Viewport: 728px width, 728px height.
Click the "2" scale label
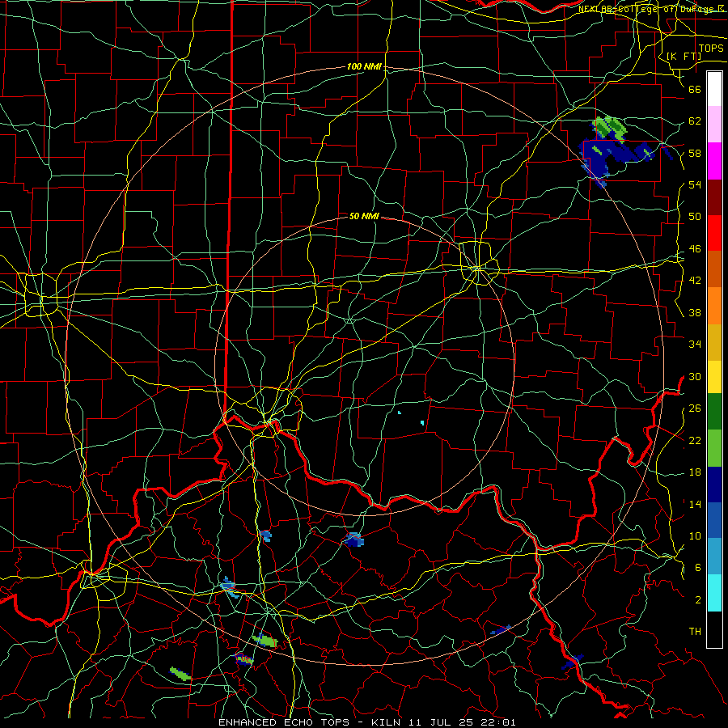698,600
